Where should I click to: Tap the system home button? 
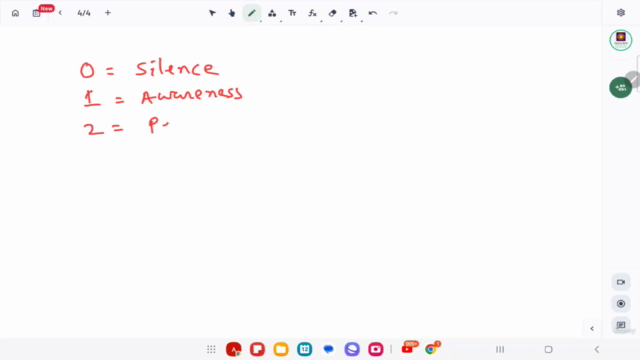point(548,349)
